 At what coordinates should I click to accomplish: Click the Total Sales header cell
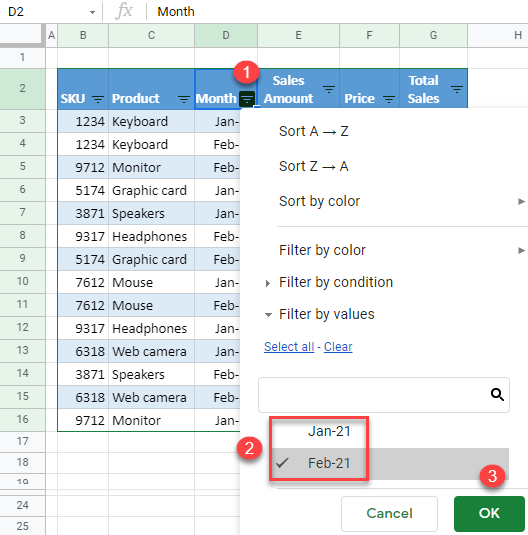pos(433,89)
